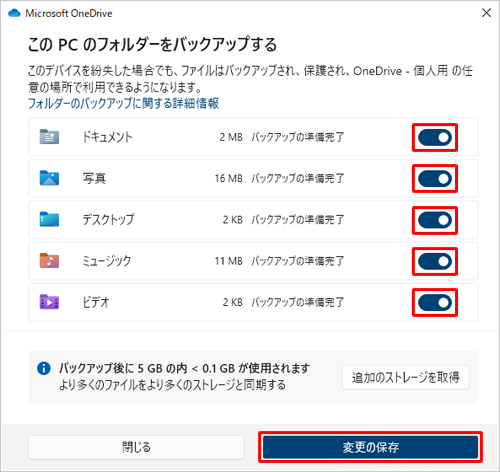Screen dimensions: 500x472
Task: Toggle backup switch for 写真 folder
Action: pyautogui.click(x=435, y=179)
